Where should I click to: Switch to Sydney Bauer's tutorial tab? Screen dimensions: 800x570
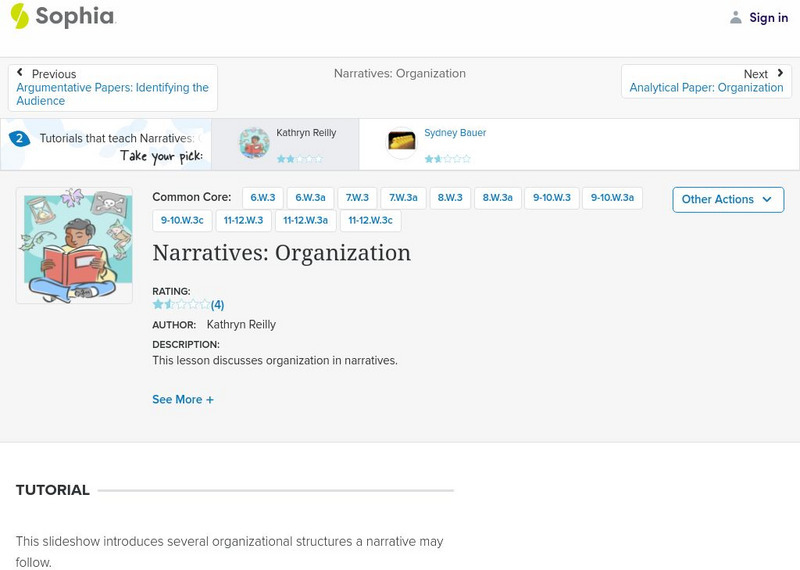click(455, 144)
